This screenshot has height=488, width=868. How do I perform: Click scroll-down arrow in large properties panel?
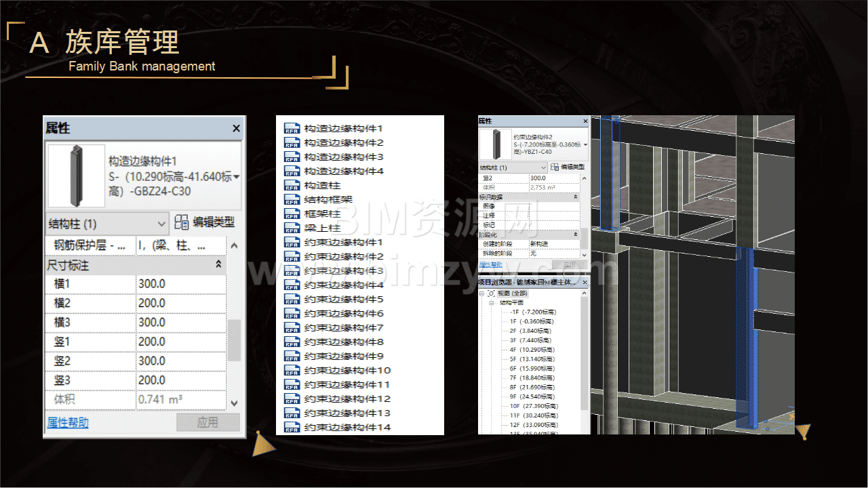(235, 403)
